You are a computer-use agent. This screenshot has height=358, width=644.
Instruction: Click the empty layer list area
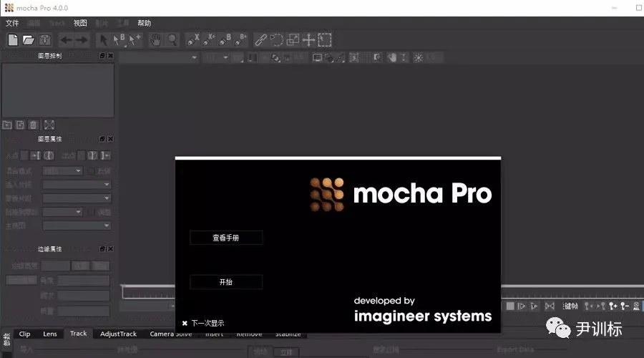pos(57,89)
